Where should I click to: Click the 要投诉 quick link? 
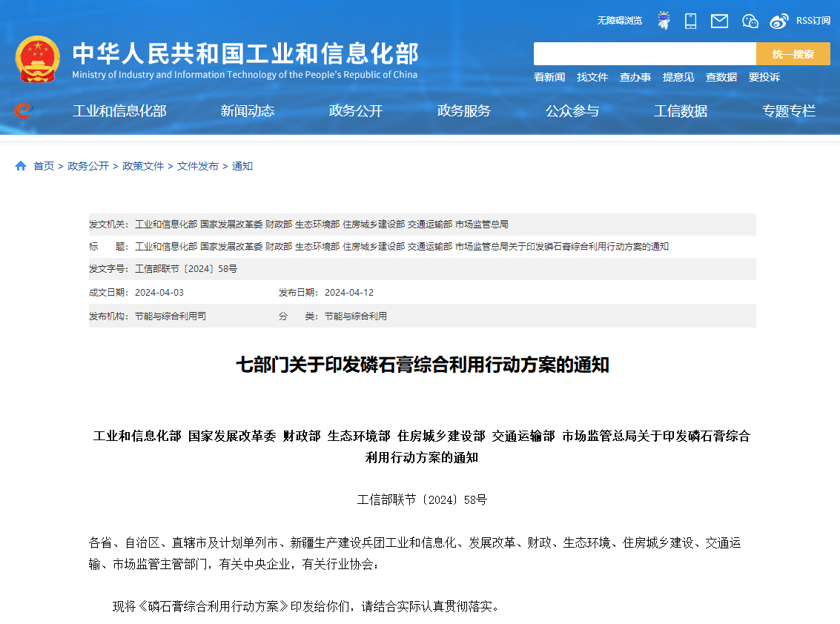764,77
